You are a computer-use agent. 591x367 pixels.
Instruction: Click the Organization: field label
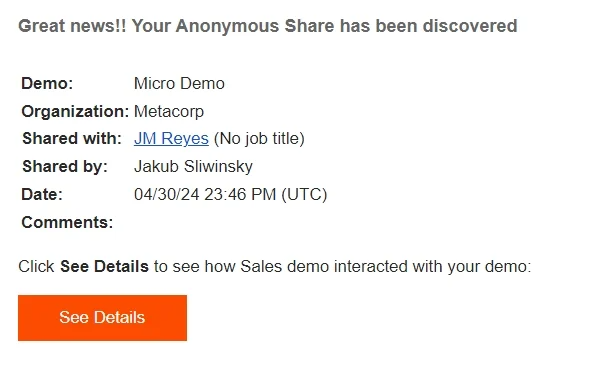(x=75, y=112)
